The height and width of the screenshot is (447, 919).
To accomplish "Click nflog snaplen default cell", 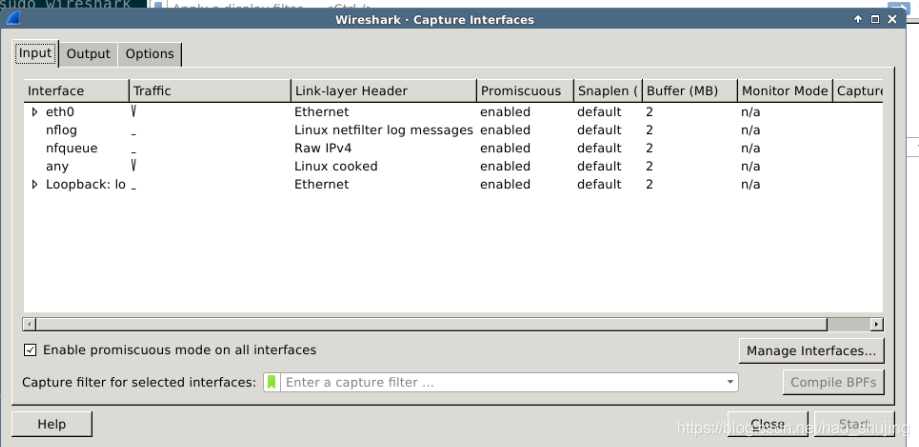I will 599,130.
